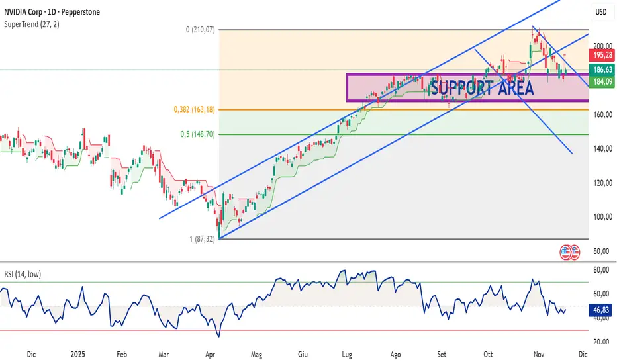Click the Ott label on the time axis
617x364 pixels.
pos(488,355)
